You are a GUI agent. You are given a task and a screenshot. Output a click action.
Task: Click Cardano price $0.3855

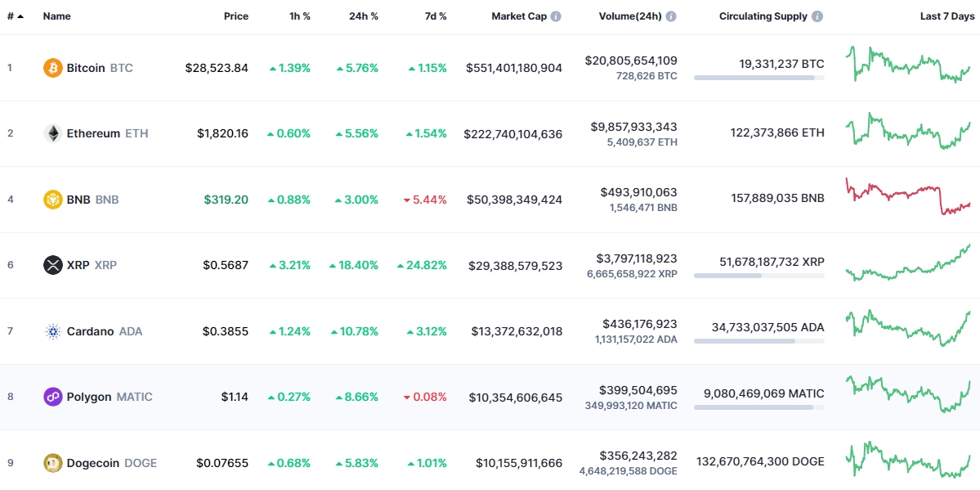click(x=226, y=331)
